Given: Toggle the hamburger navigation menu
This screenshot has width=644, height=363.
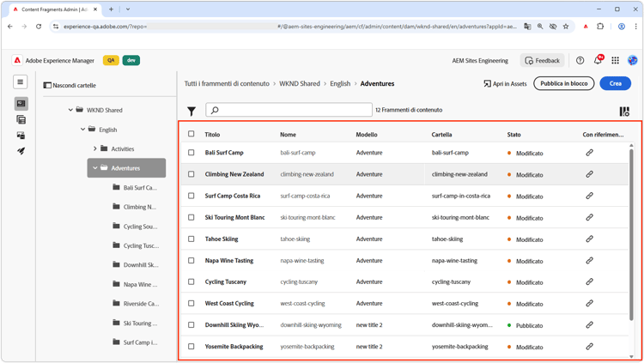Looking at the screenshot, I should (x=21, y=82).
